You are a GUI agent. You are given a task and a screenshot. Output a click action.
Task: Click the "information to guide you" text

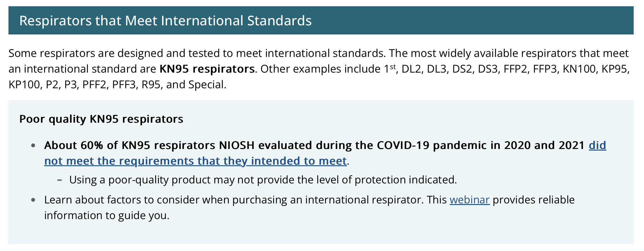[106, 215]
